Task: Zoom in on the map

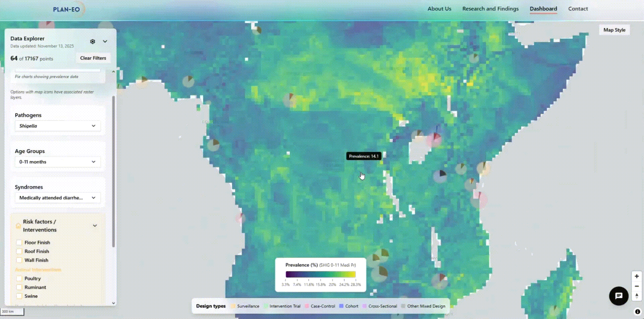Action: click(637, 276)
